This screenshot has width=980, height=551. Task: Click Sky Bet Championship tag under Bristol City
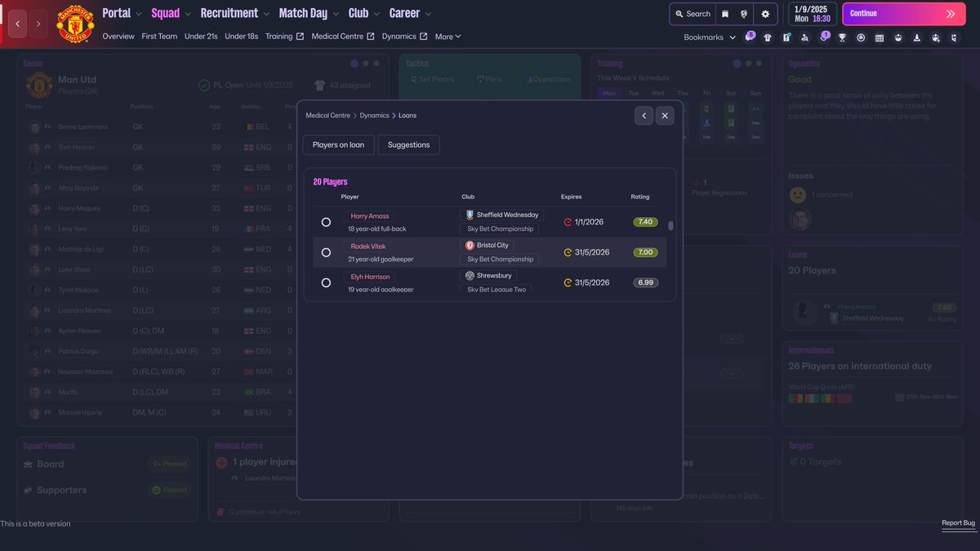tap(500, 260)
